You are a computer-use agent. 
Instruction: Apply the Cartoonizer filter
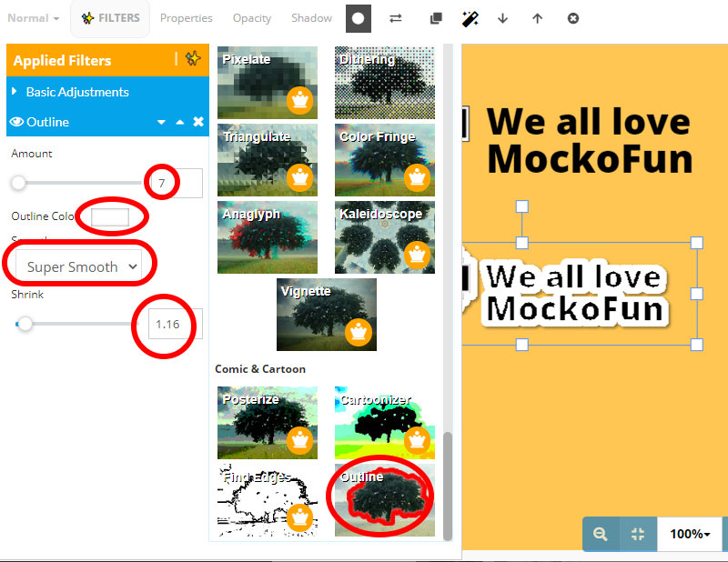385,423
